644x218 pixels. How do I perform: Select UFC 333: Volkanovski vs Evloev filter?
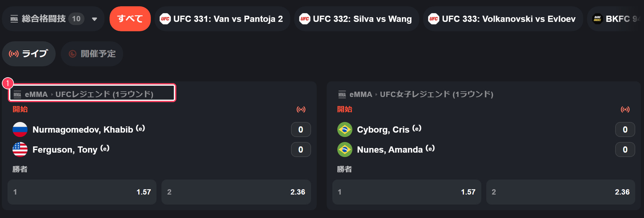(503, 19)
